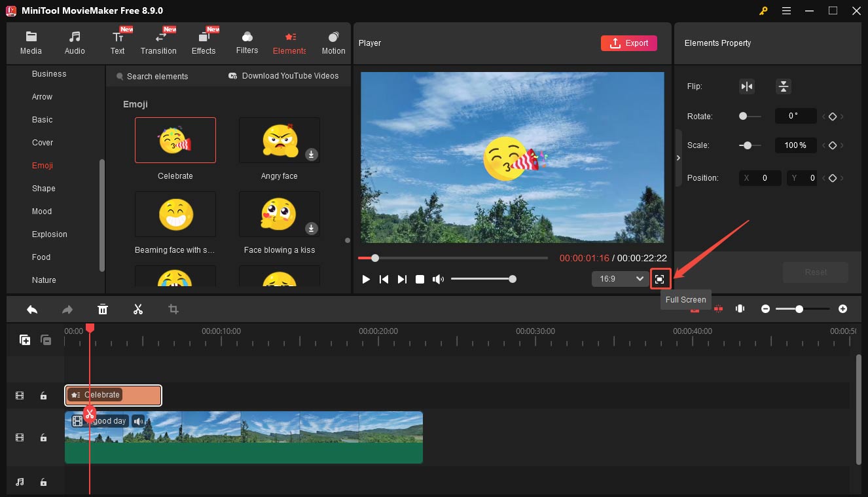
Task: Click the Reset button in properties
Action: click(x=816, y=272)
